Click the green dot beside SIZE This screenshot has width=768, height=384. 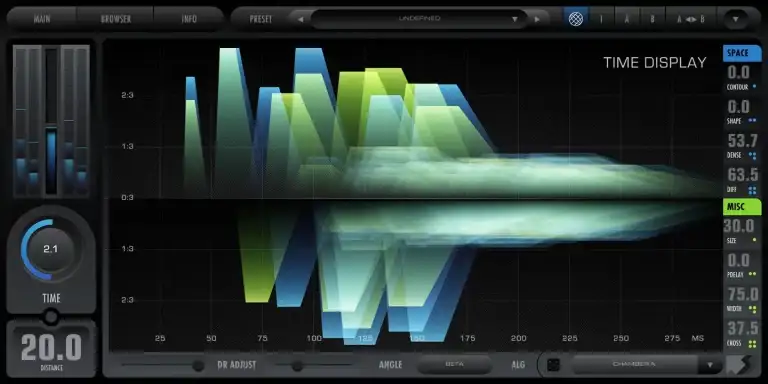point(754,240)
